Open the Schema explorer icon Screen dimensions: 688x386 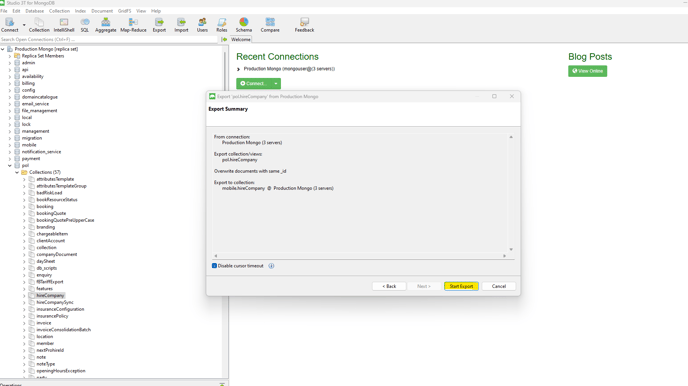244,22
